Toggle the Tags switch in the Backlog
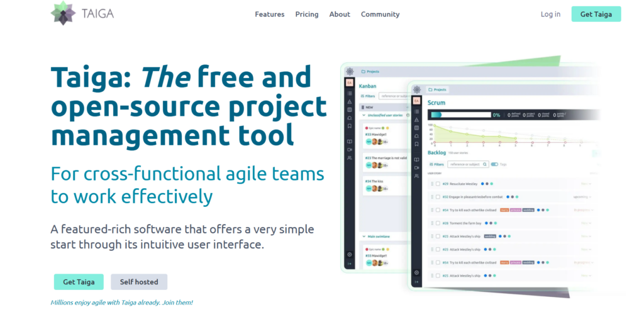Image resolution: width=644 pixels, height=312 pixels. [494, 164]
